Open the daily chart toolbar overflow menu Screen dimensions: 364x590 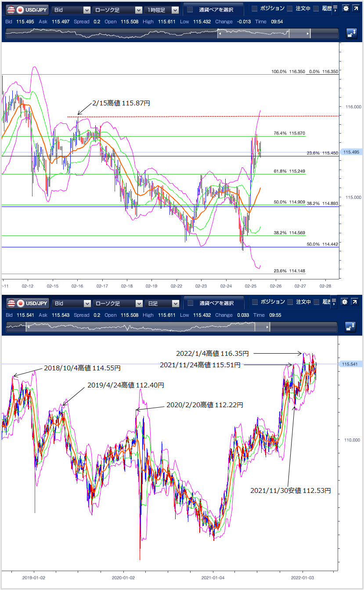pyautogui.click(x=335, y=302)
